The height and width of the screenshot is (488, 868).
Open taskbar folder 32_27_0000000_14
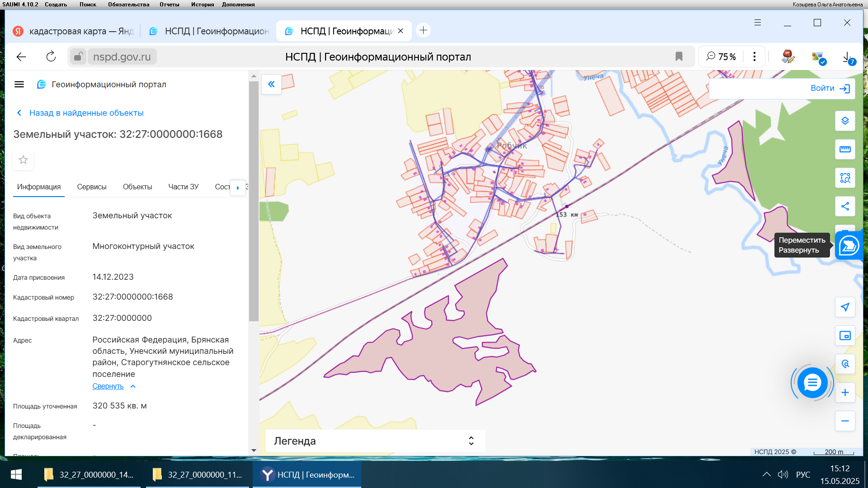(89, 474)
